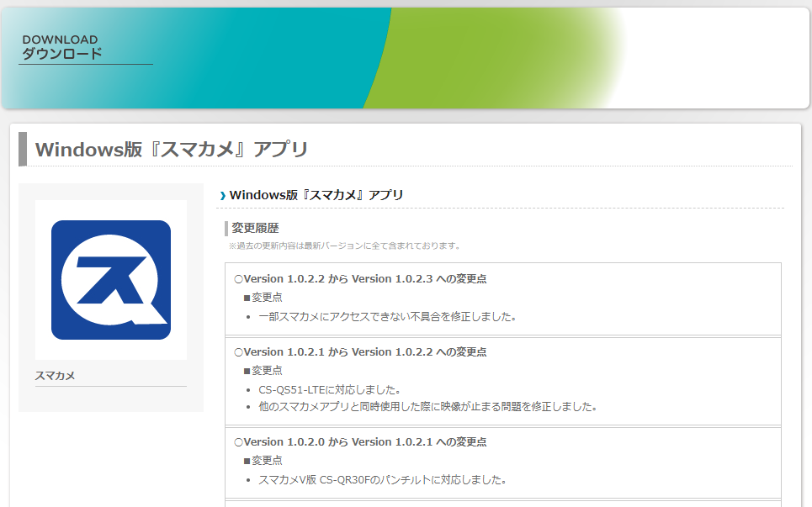Click the line スマカメV版 CS-QR30Fのパンチルトに対応しました。

[x=382, y=480]
